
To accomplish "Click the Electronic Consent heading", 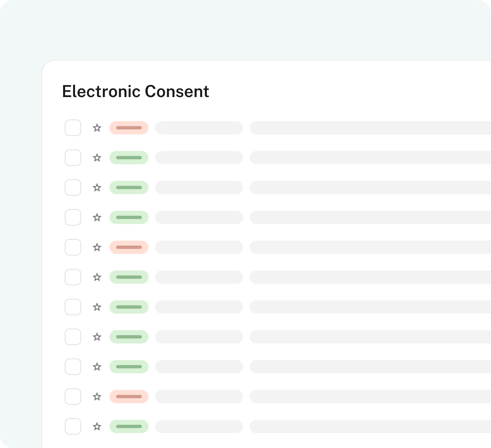I will [x=136, y=92].
